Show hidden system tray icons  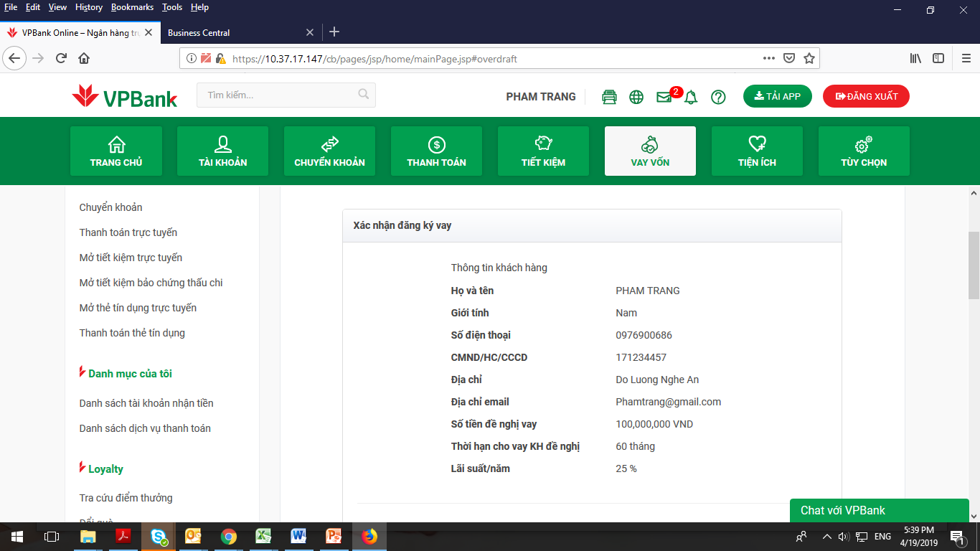pyautogui.click(x=826, y=537)
